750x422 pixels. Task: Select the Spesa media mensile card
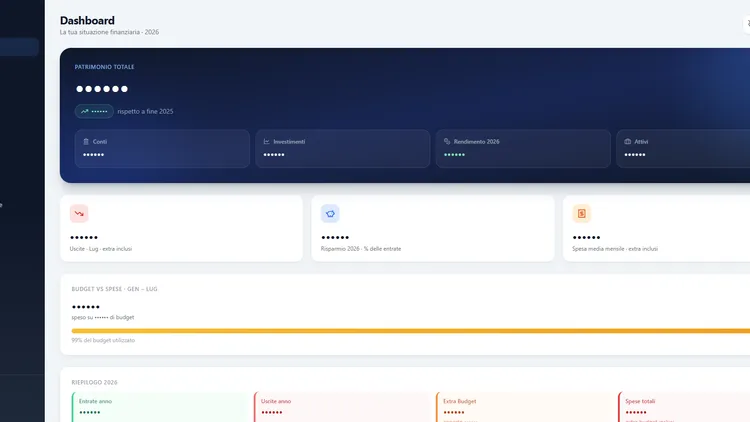(x=657, y=228)
